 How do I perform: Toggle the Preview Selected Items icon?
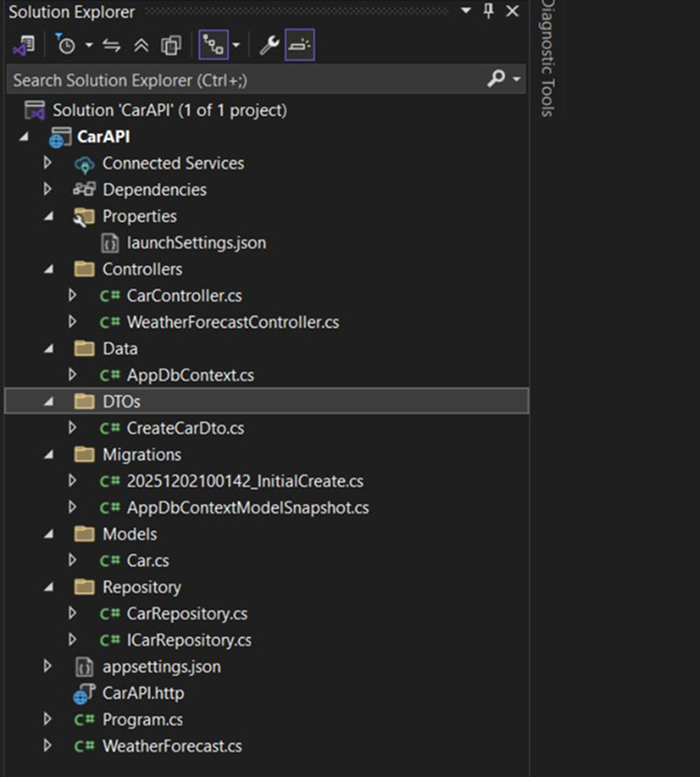click(x=300, y=45)
